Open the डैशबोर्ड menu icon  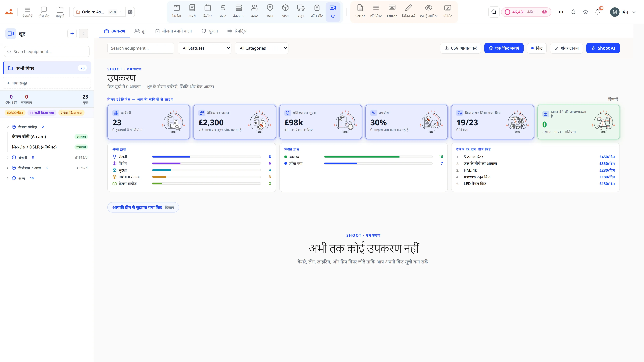click(x=28, y=12)
